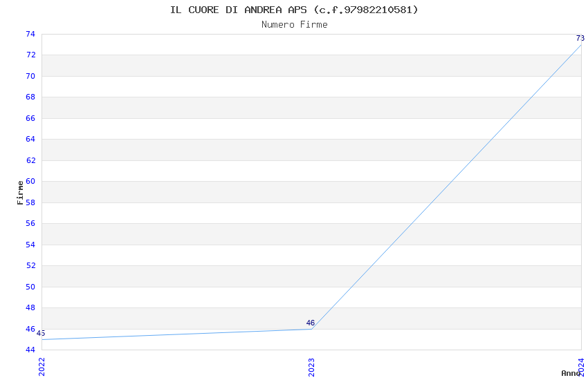Click the y-axis tick value 54

(x=30, y=245)
